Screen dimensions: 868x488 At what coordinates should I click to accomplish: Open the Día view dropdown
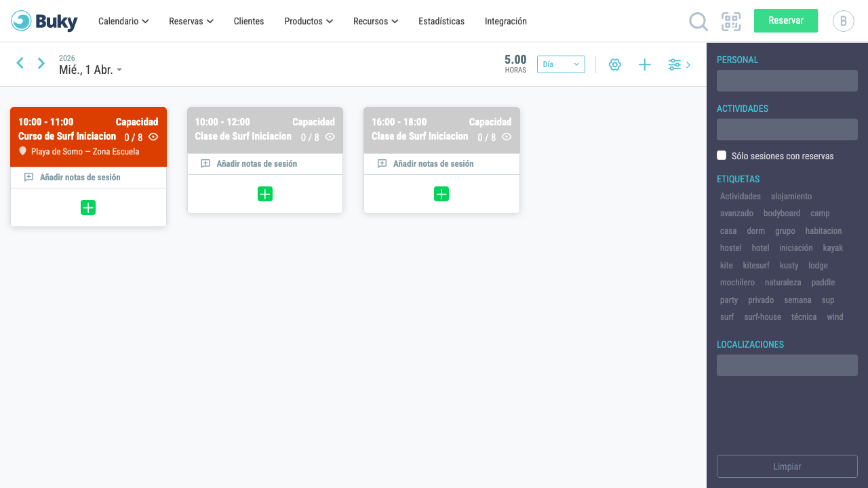[x=561, y=64]
